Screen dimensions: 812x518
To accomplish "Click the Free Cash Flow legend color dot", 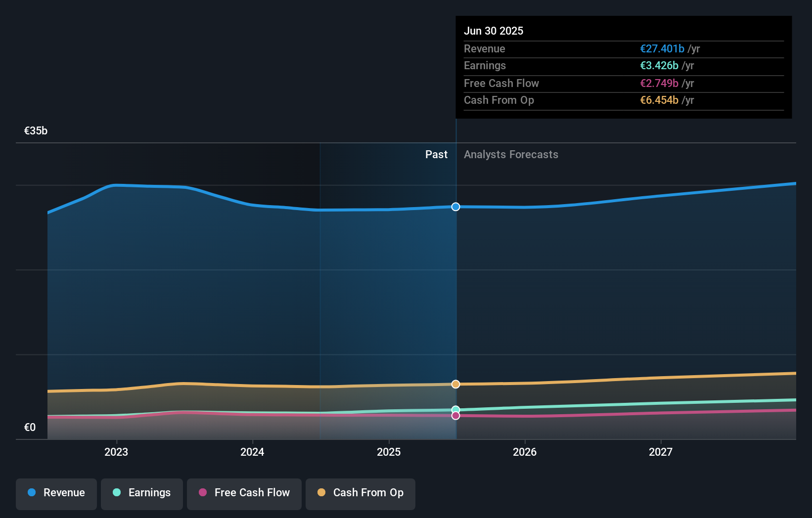I will (x=202, y=493).
